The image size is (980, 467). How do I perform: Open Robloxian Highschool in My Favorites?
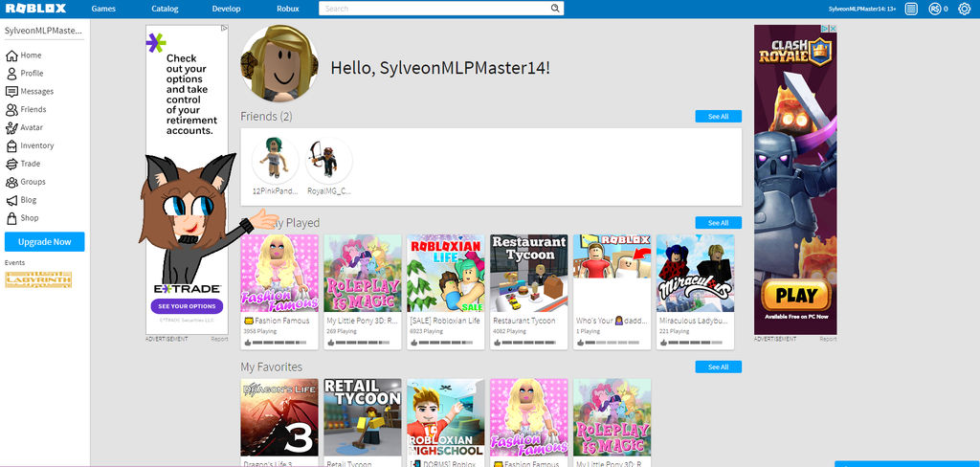click(446, 417)
